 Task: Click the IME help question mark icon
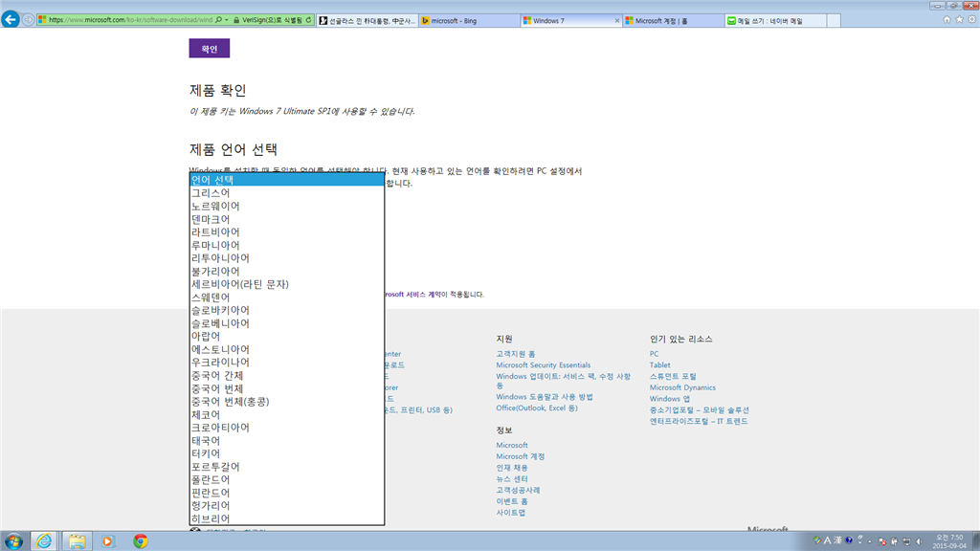pos(849,540)
